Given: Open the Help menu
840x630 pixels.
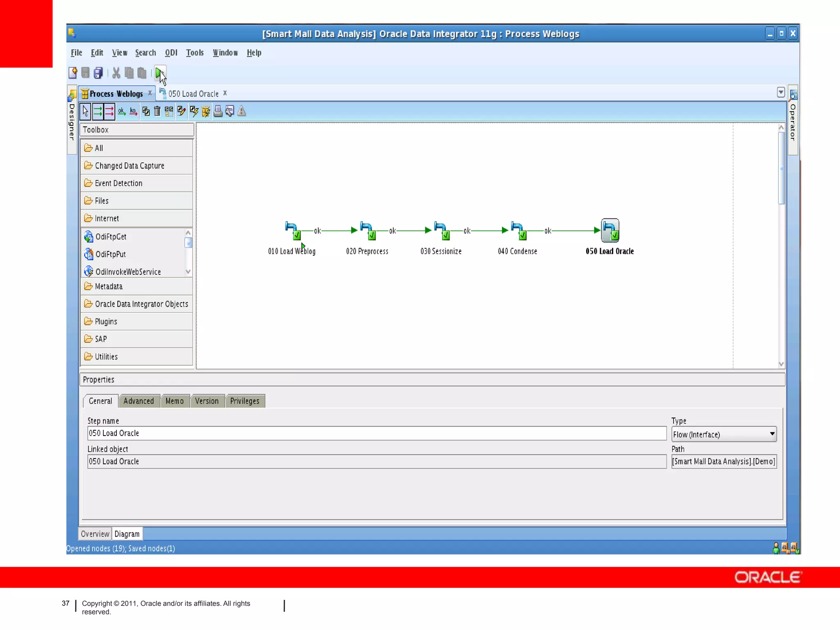Looking at the screenshot, I should click(x=254, y=52).
